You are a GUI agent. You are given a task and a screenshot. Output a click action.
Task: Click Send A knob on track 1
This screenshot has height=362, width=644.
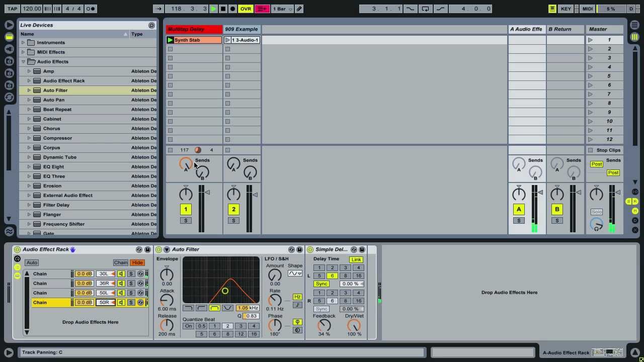pos(186,164)
